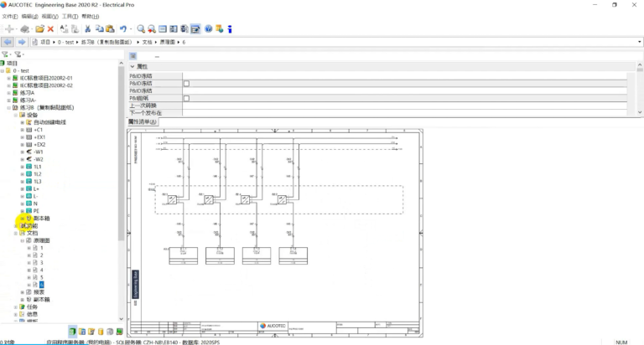Screen dimensions: 644x345
Task: Click the Rename (A) toolbar icon
Action: [x=64, y=29]
